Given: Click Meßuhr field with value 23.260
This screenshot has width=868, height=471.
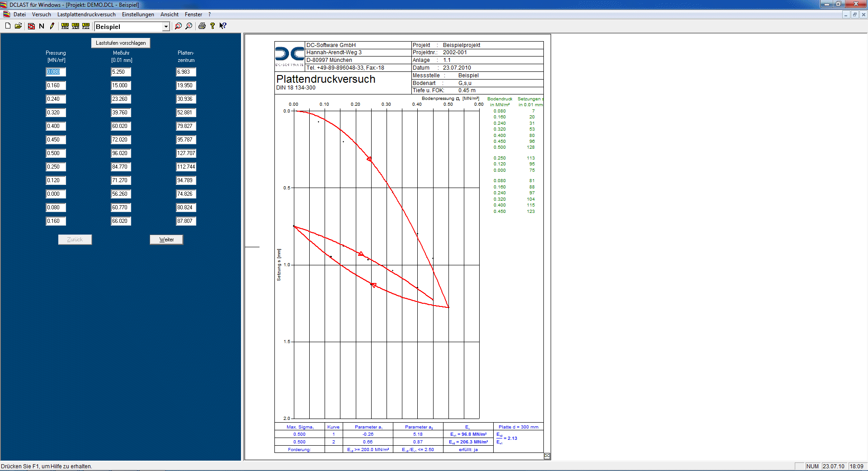Looking at the screenshot, I should click(x=121, y=99).
